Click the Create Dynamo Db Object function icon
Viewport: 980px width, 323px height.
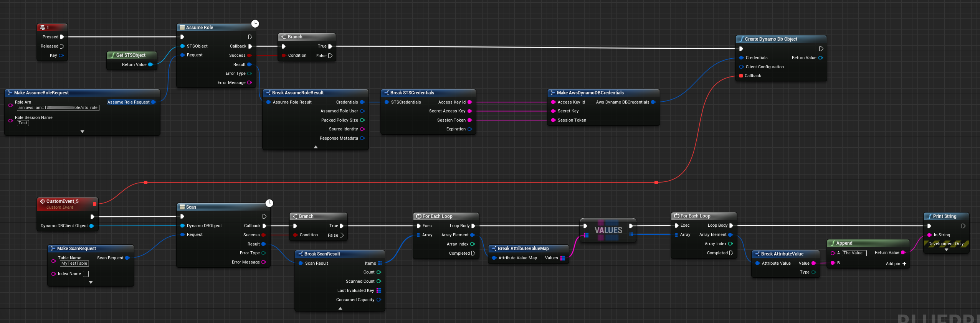point(742,39)
